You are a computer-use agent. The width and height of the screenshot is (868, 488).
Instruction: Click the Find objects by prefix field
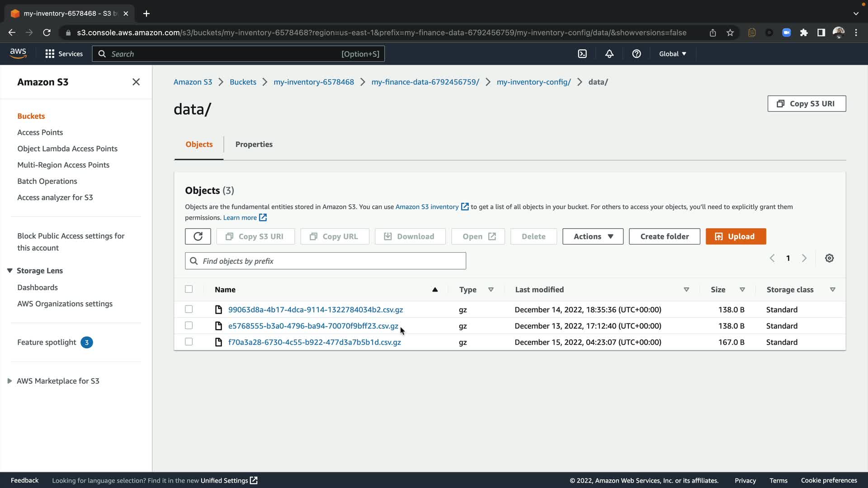pos(325,261)
